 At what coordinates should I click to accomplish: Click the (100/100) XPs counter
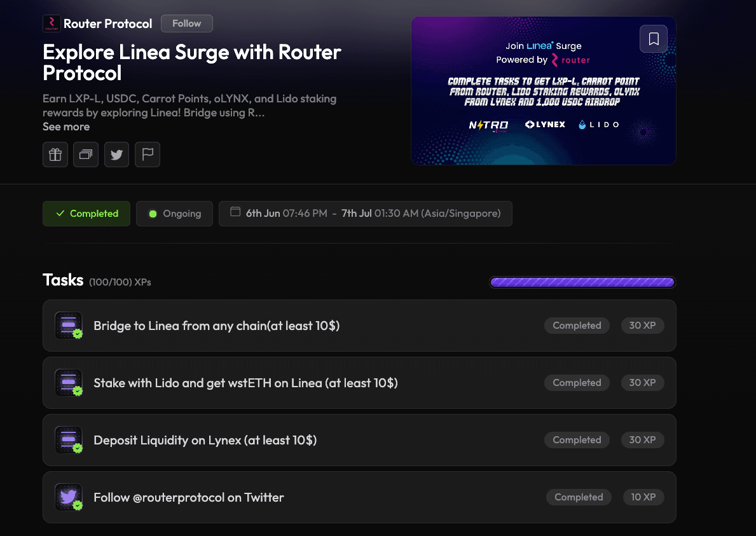[120, 282]
